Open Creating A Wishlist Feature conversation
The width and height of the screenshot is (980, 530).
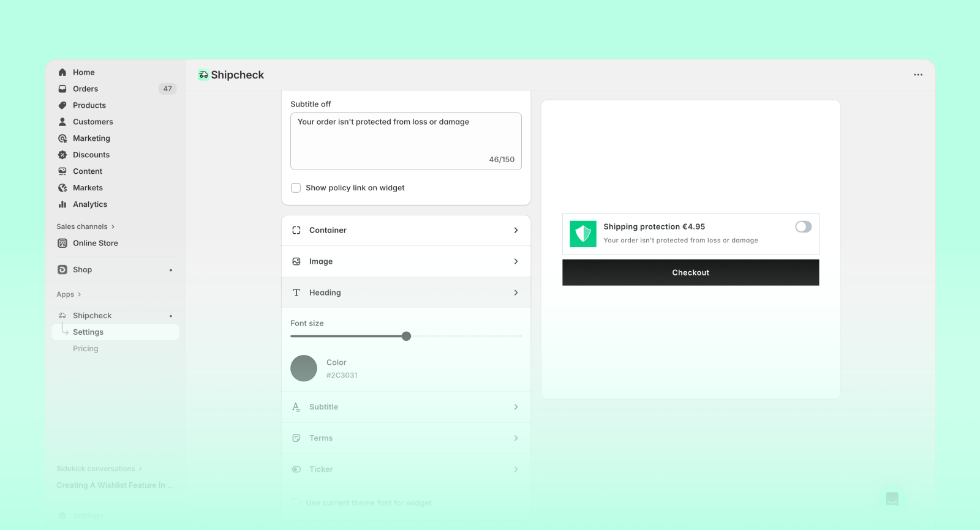115,485
